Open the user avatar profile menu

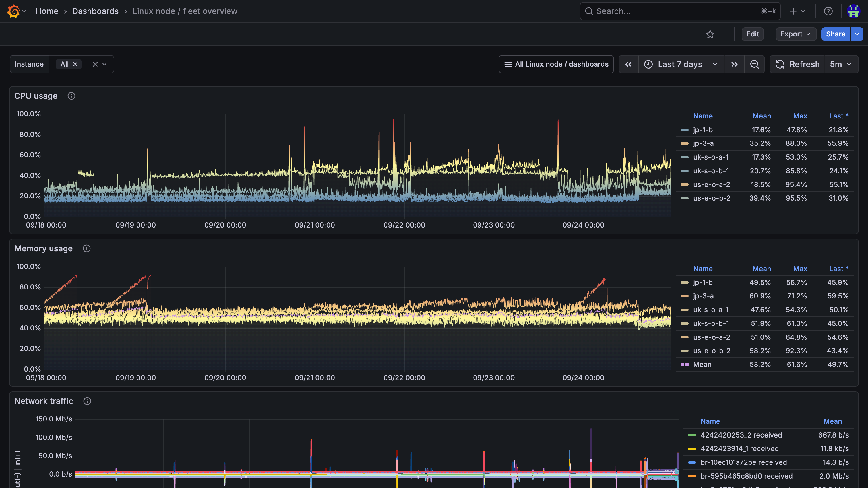(x=854, y=11)
